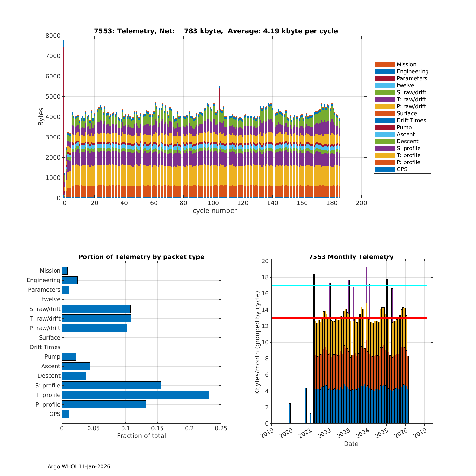Click the 'T: profile' legend label text
The image size is (476, 476).
(x=408, y=155)
